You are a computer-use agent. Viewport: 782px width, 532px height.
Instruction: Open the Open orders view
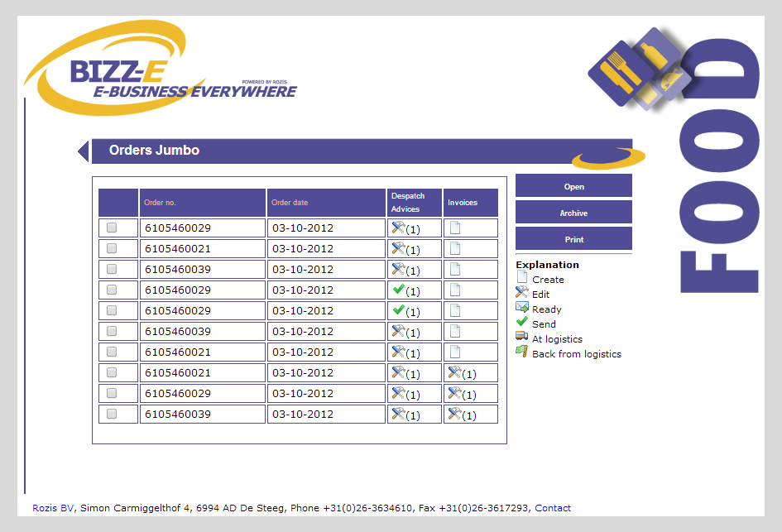573,186
